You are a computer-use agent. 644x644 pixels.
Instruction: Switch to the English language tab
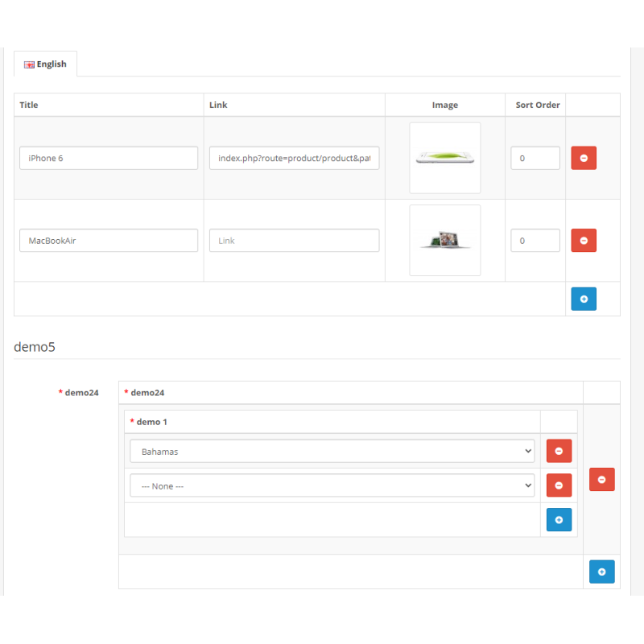tap(46, 64)
